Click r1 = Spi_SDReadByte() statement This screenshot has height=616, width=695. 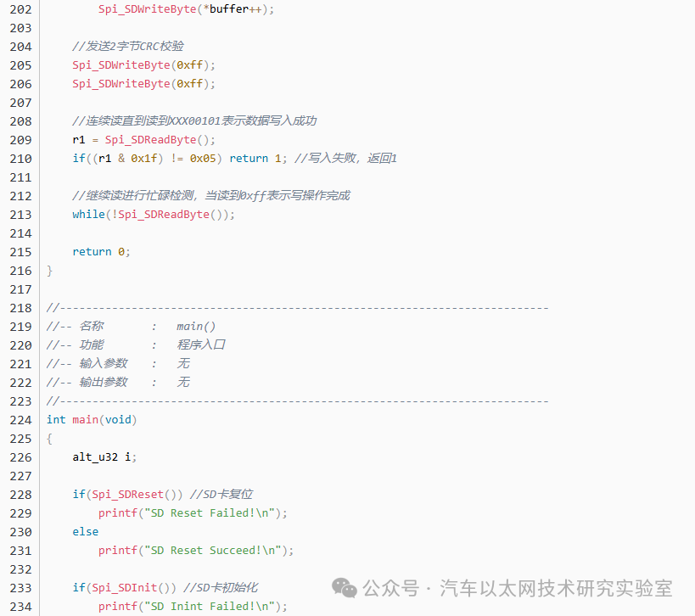(143, 140)
